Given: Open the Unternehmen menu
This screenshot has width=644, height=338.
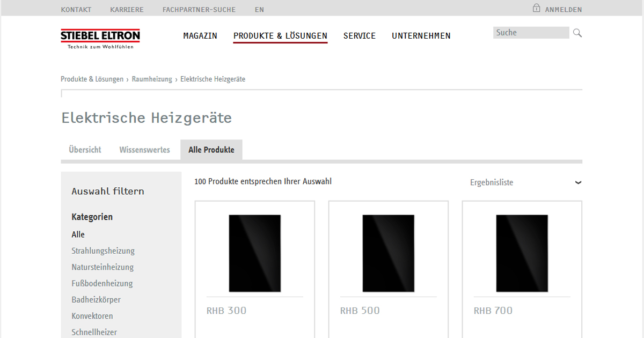Looking at the screenshot, I should coord(421,35).
